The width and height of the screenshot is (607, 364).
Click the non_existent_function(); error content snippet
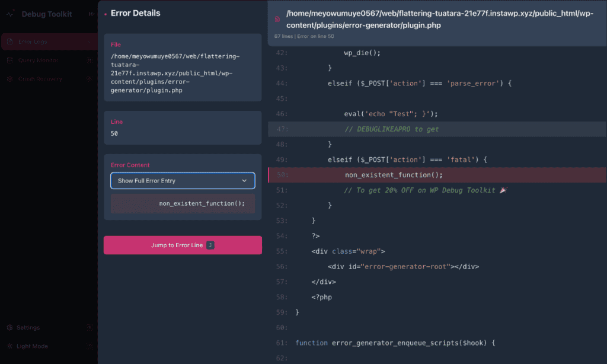(183, 204)
